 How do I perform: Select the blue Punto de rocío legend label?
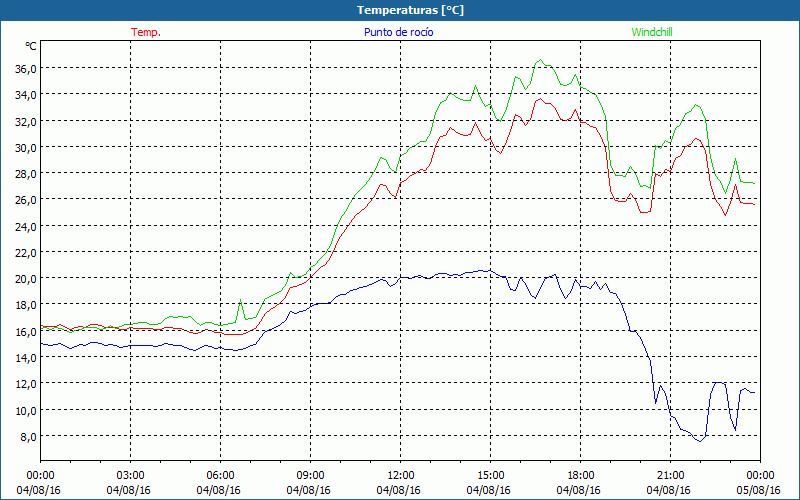click(x=398, y=32)
